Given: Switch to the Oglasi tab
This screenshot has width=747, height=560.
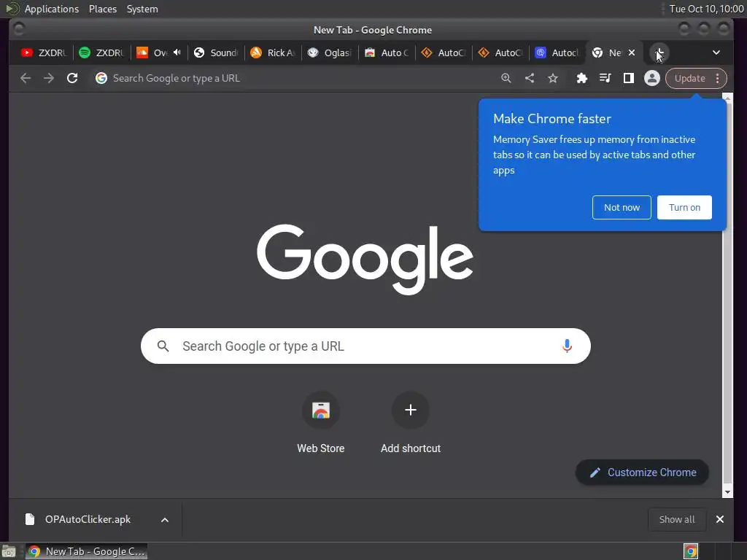Looking at the screenshot, I should [330, 52].
